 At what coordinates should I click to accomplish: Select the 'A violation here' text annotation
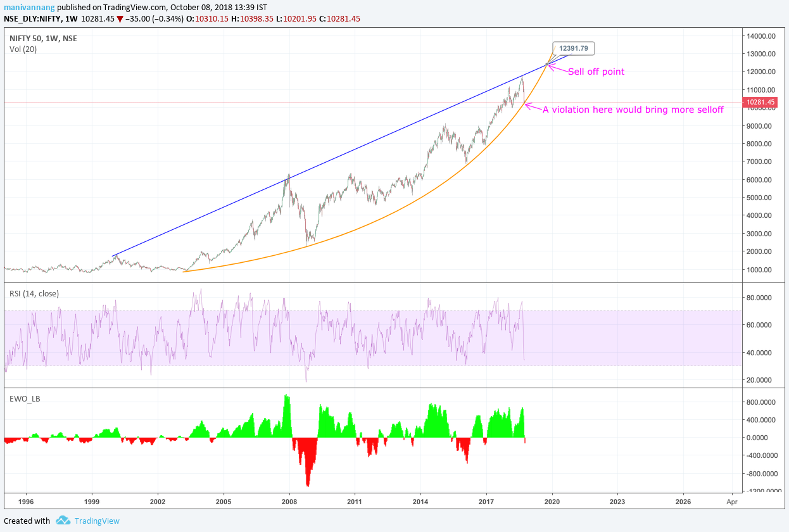[633, 110]
